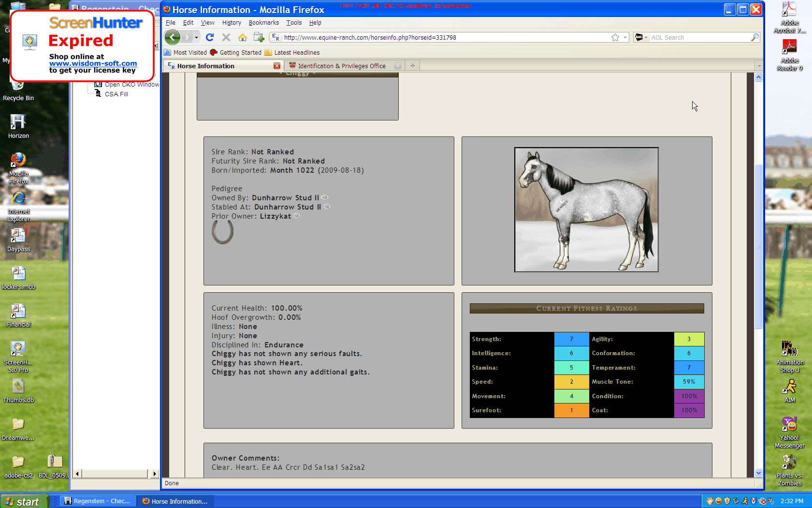Reload the page with refresh icon

(210, 37)
